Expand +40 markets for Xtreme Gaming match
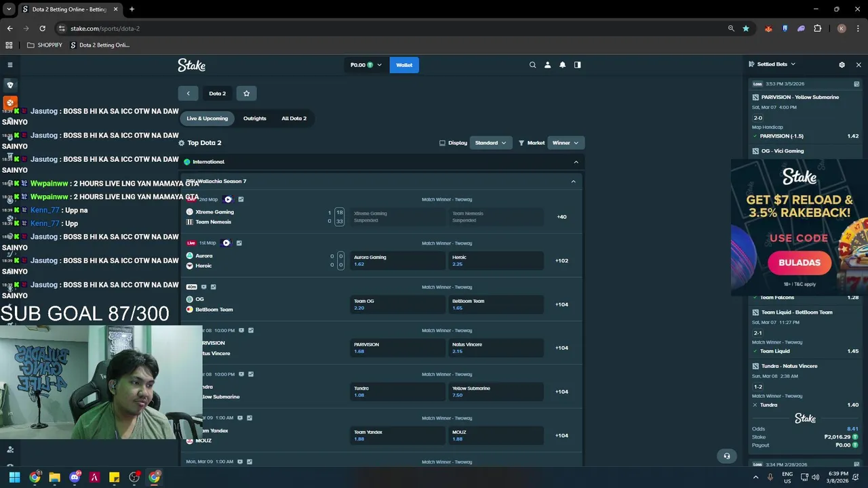 561,217
